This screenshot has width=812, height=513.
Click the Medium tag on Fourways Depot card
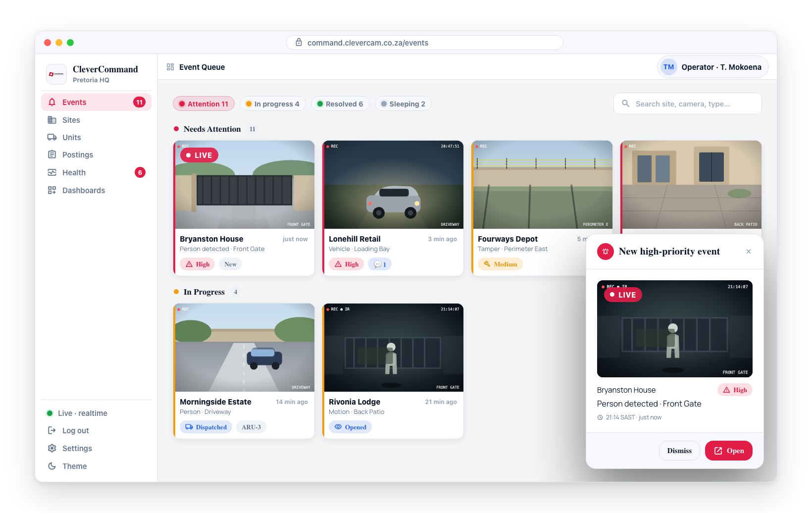pos(500,264)
